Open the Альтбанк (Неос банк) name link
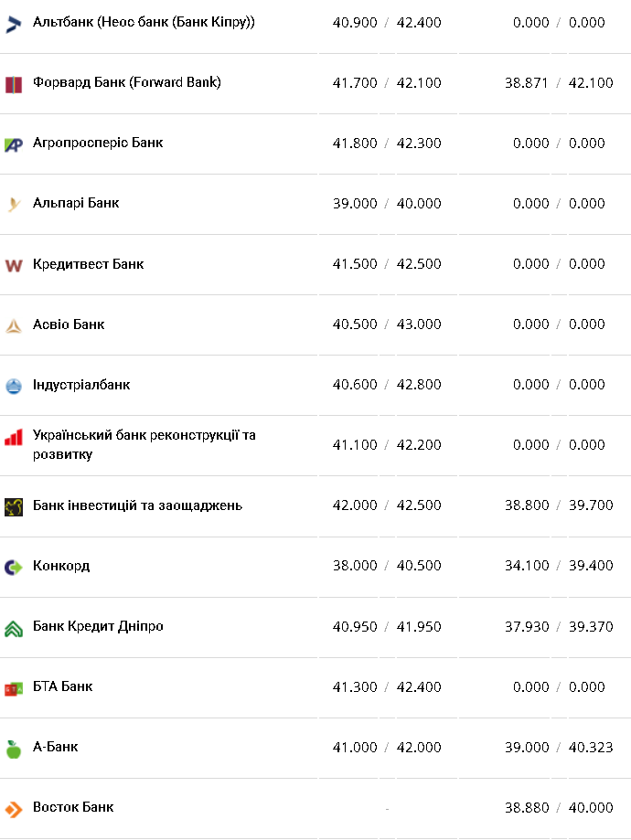Image resolution: width=631 pixels, height=840 pixels. pos(144,22)
